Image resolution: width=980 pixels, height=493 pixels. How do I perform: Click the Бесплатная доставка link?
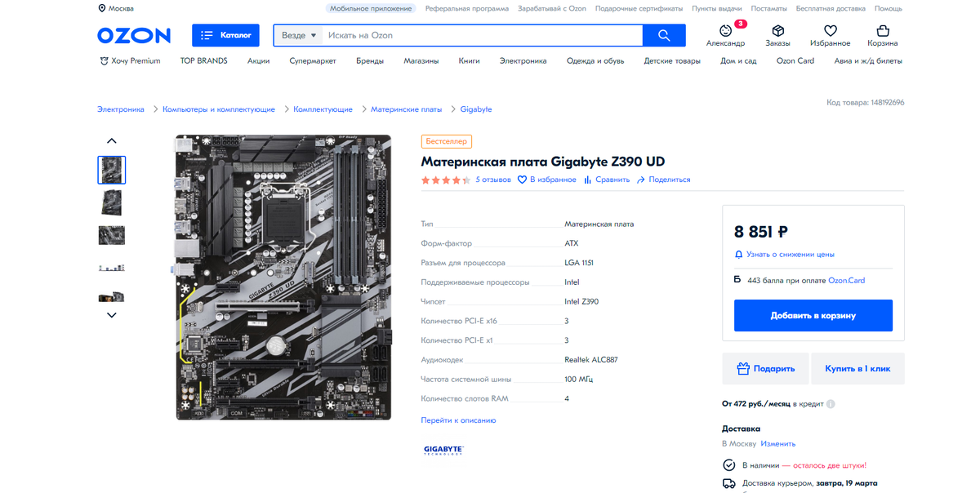831,8
